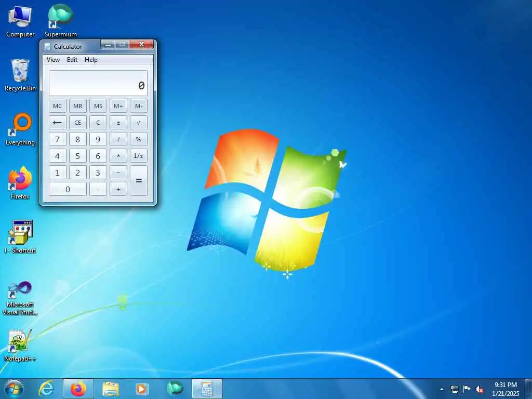Click the Calculator title bar icon
This screenshot has width=532, height=399.
click(47, 46)
